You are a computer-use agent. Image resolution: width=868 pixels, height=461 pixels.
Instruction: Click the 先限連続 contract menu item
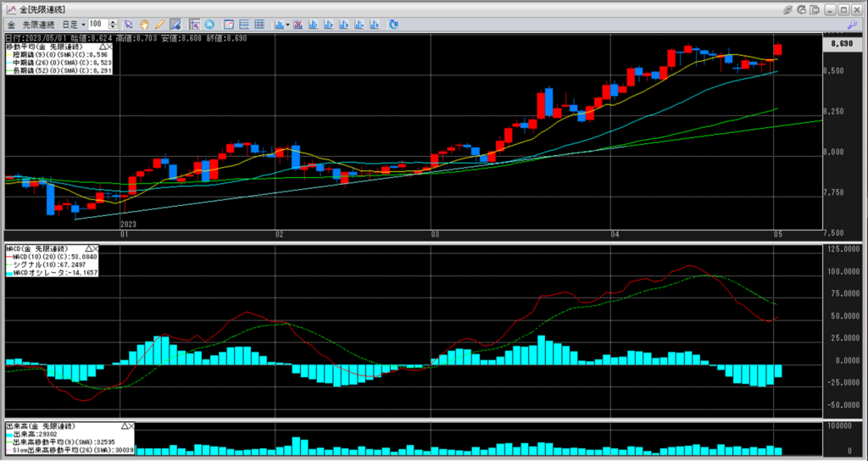(39, 24)
